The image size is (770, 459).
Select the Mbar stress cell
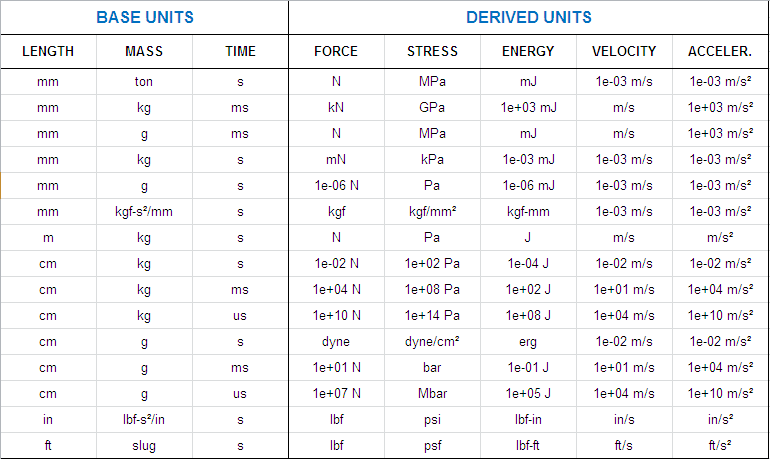coord(432,393)
